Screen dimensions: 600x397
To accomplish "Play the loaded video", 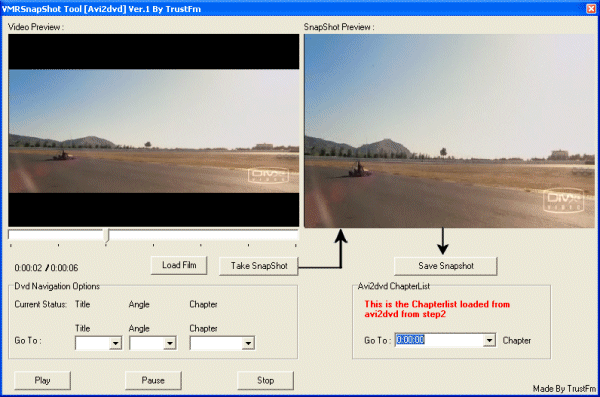I will [x=42, y=380].
